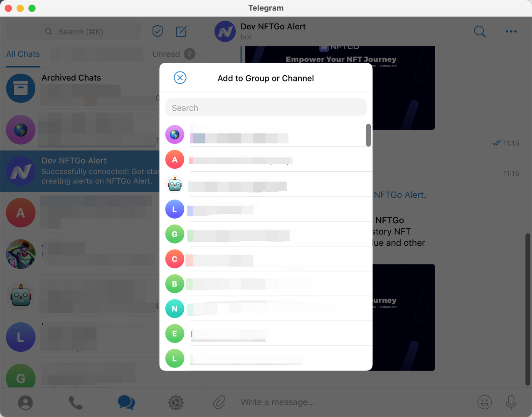Select the green 'B' avatar entry in dialog

[266, 284]
